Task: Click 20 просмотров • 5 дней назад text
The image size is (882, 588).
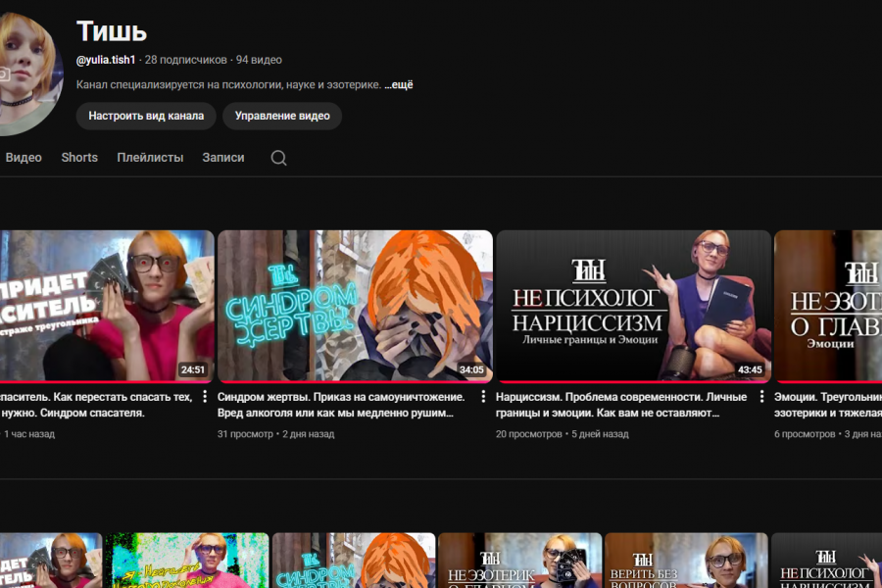Action: [x=562, y=434]
